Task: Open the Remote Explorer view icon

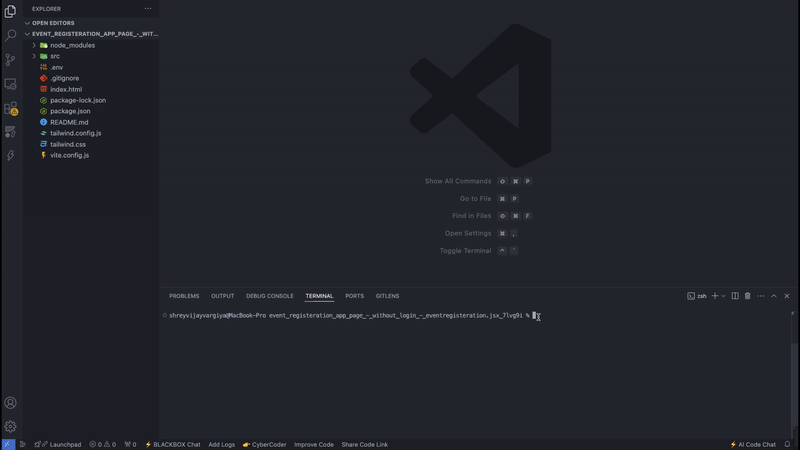Action: pos(10,84)
